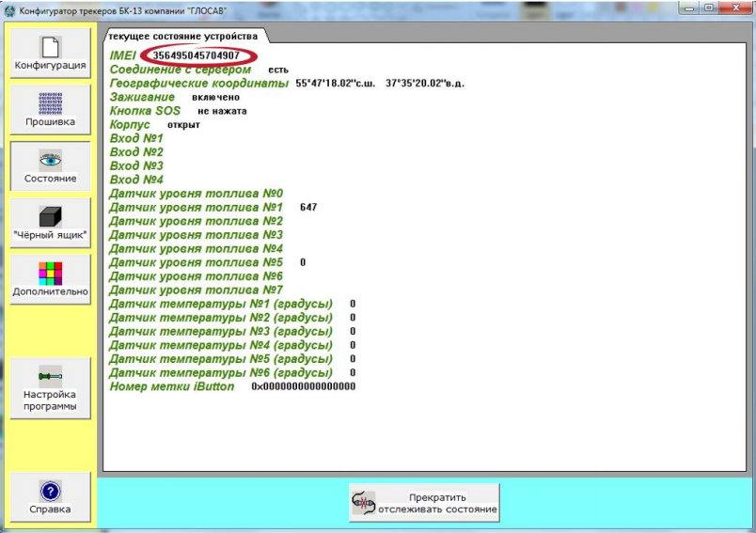Click Датчик уровня топлива №1 label

pos(196,208)
